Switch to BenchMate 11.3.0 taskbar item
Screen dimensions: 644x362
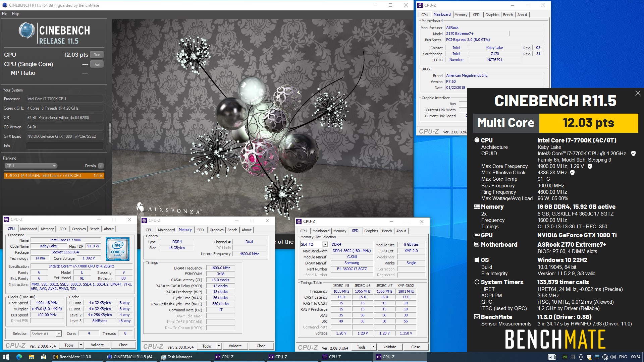(76, 357)
